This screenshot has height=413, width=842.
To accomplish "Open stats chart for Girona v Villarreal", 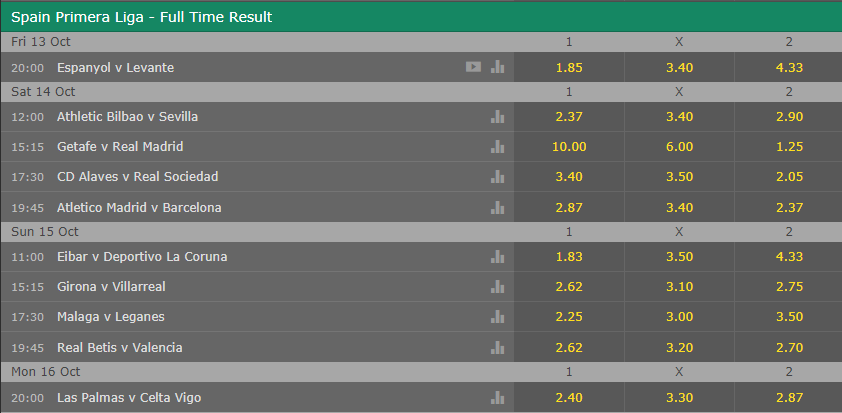I will point(497,287).
